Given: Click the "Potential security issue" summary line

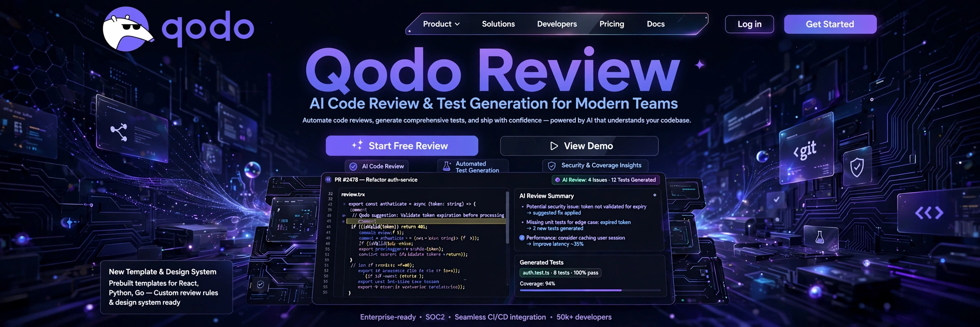Looking at the screenshot, I should pyautogui.click(x=586, y=206).
